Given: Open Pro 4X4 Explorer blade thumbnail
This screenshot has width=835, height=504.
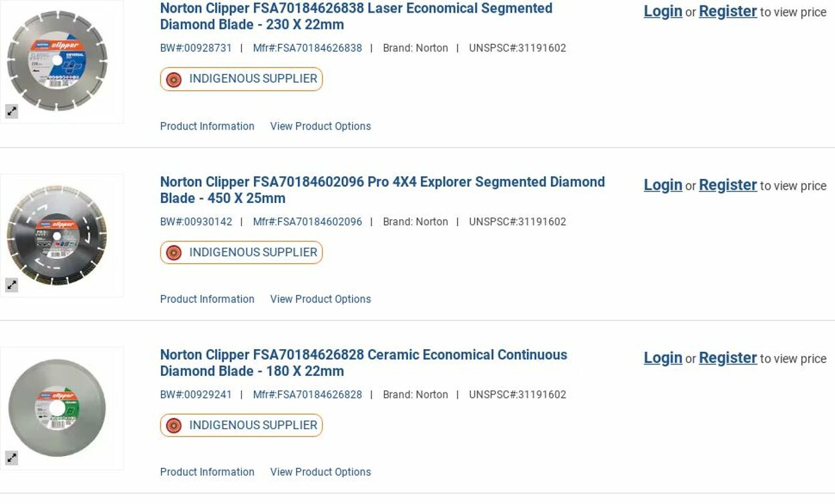Looking at the screenshot, I should click(x=57, y=235).
